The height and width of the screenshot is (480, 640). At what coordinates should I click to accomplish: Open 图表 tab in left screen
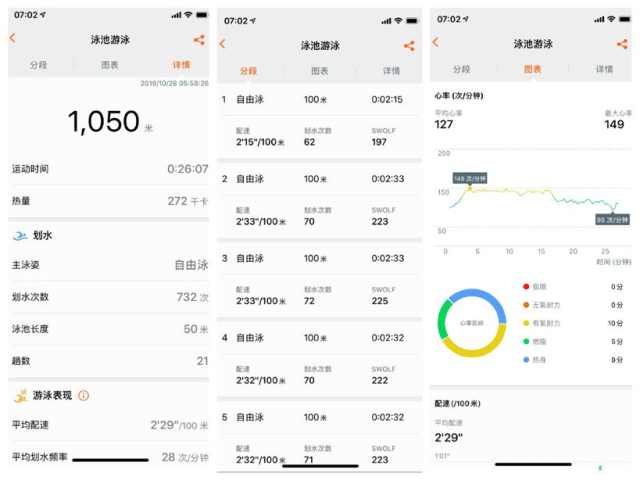coord(109,65)
